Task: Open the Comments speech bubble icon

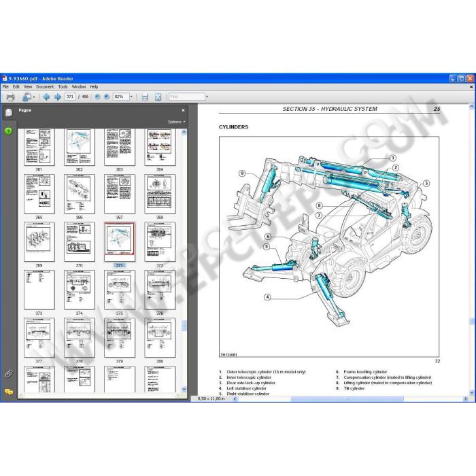Action: (x=8, y=392)
